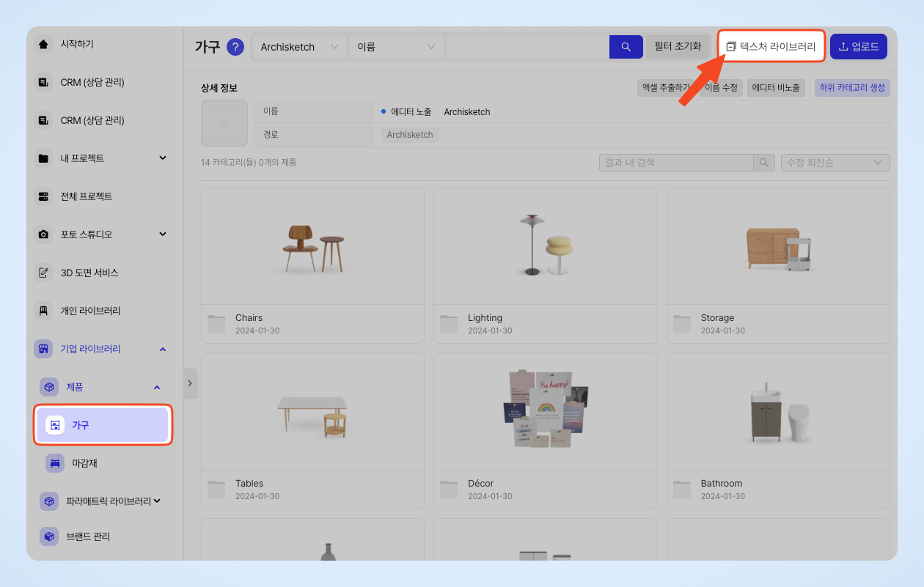
Task: Click the cube icon beside 제품
Action: 49,387
